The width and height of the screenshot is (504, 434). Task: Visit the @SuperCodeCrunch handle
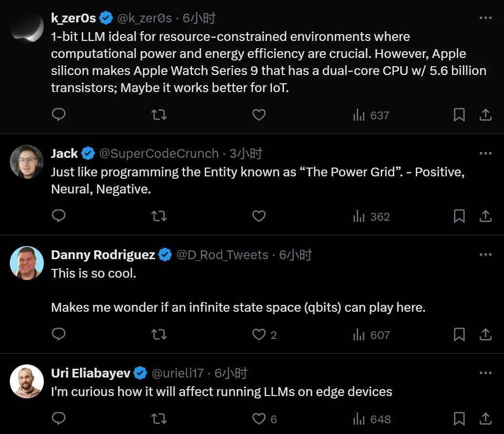tap(159, 153)
